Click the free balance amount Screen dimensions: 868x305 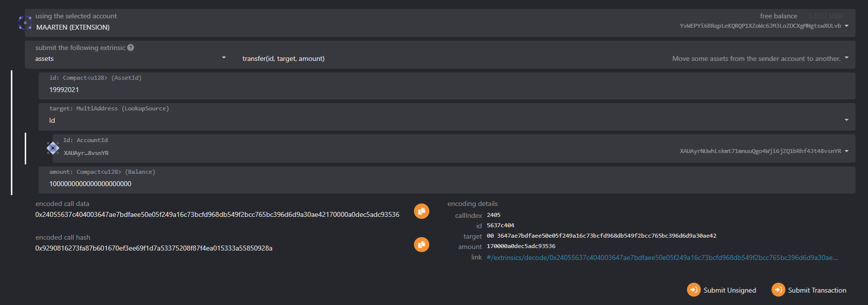click(825, 16)
